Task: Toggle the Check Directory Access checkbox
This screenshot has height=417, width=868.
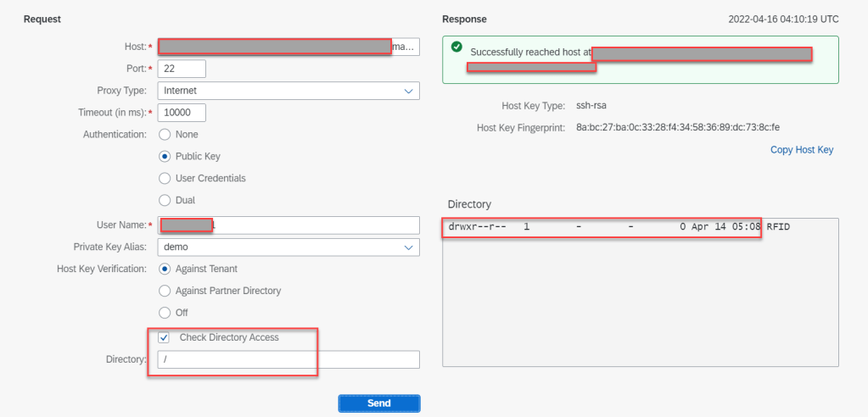Action: pos(164,337)
